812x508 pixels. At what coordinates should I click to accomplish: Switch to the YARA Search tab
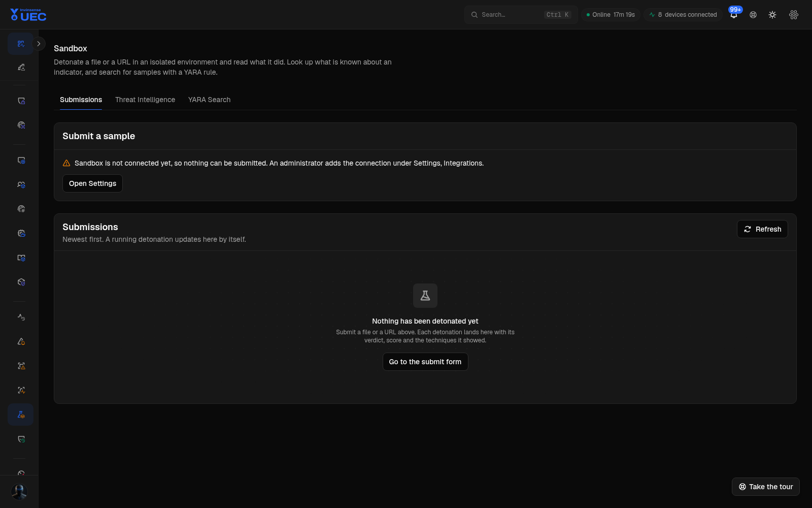[x=209, y=100]
